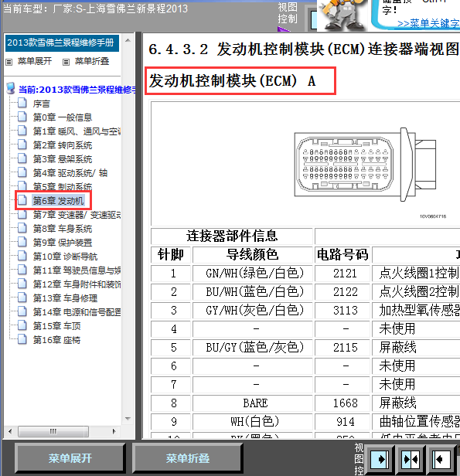The width and height of the screenshot is (460, 476).
Task: Open the 序言 tree entry
Action: tap(41, 104)
